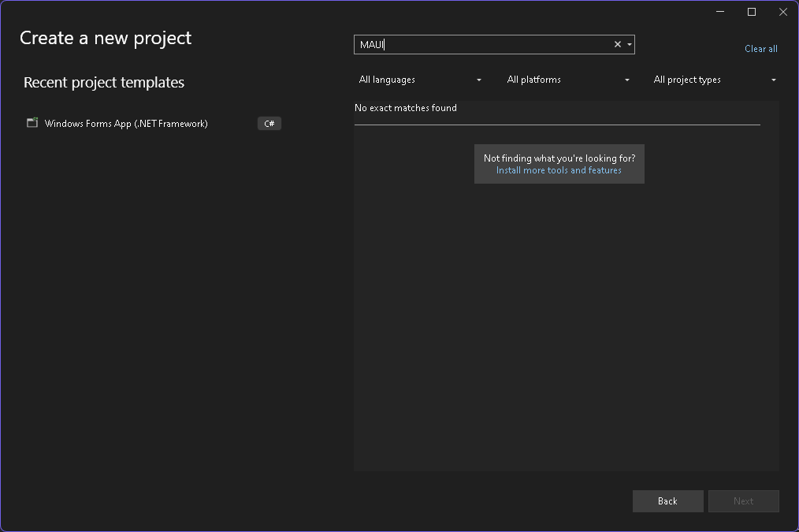Minimize the Create a new project window
Screen dimensions: 799x532
(720, 12)
